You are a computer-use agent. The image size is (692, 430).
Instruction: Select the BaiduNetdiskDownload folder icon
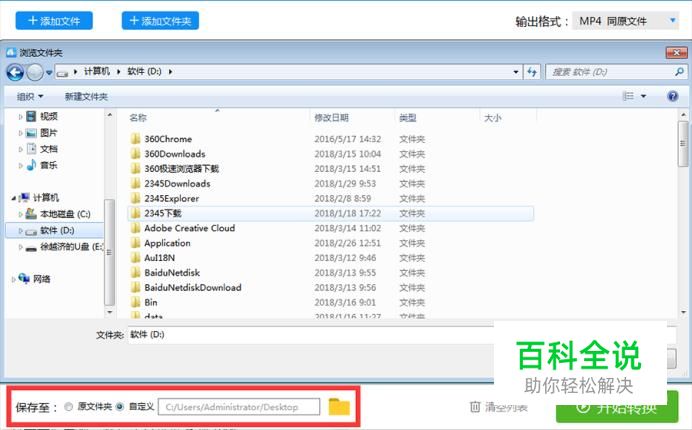(135, 287)
